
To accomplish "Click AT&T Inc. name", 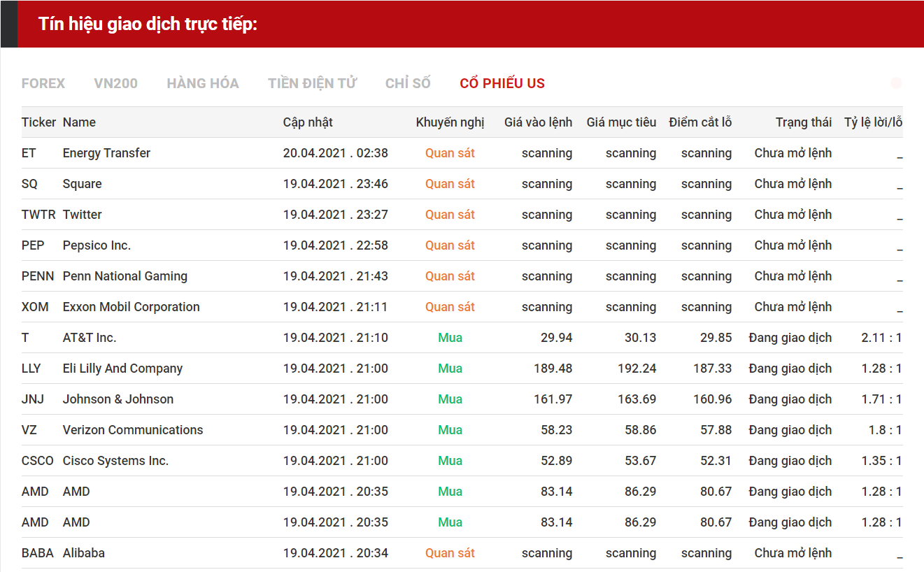I will click(90, 338).
